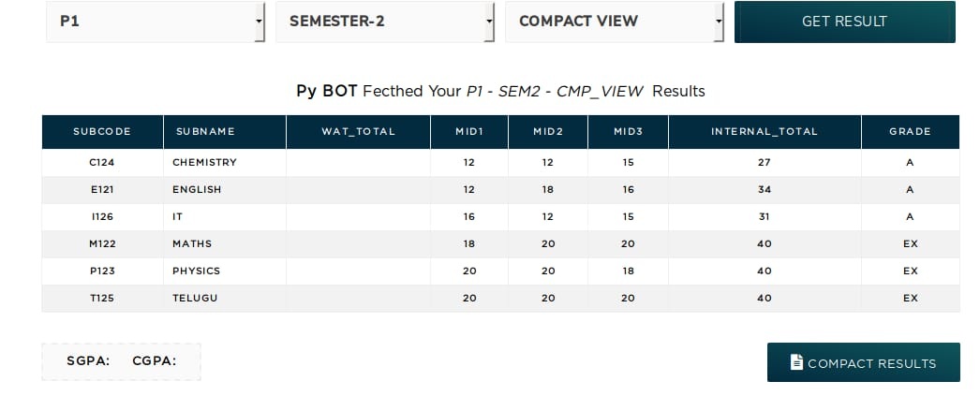
Task: Click the WAT_TOTAL column header
Action: [358, 132]
